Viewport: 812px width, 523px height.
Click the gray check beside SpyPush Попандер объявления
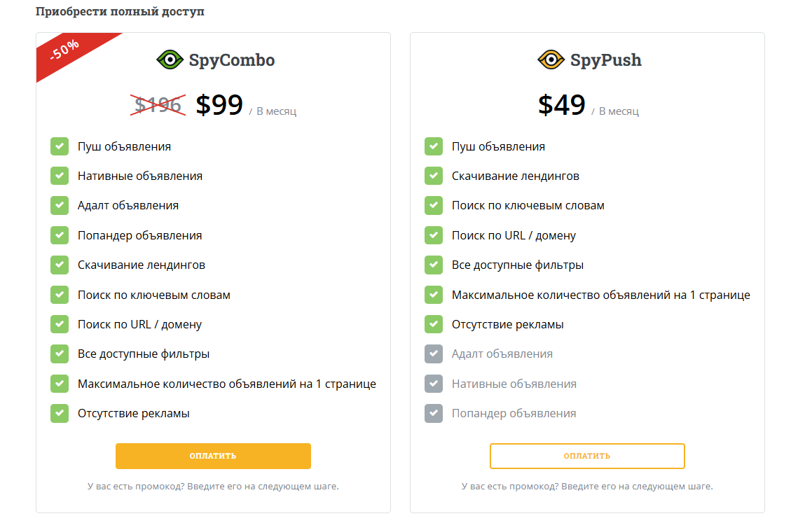coord(434,414)
